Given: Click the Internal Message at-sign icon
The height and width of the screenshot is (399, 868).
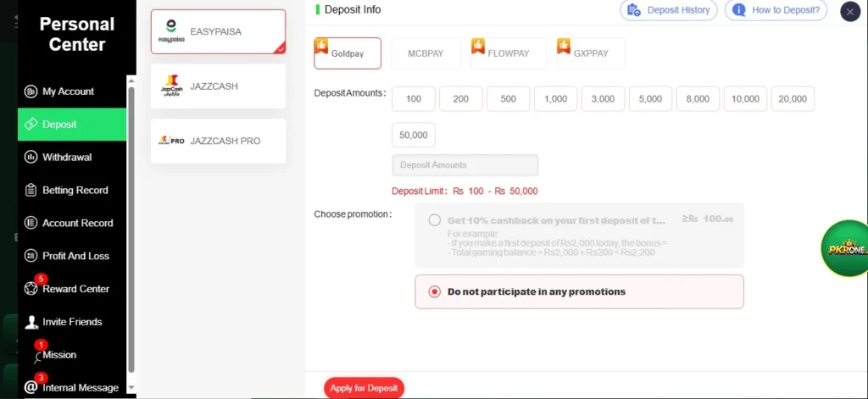Looking at the screenshot, I should tap(31, 387).
